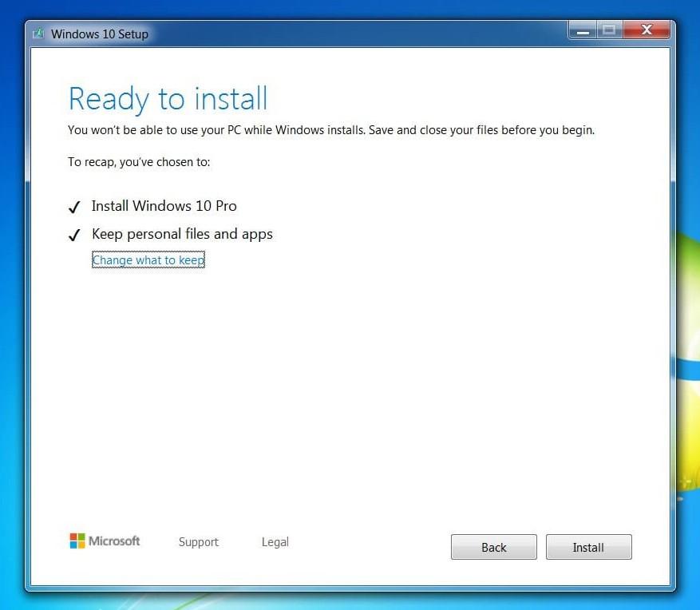Click 'Keep personal files and apps' text
This screenshot has height=610, width=700.
182,234
